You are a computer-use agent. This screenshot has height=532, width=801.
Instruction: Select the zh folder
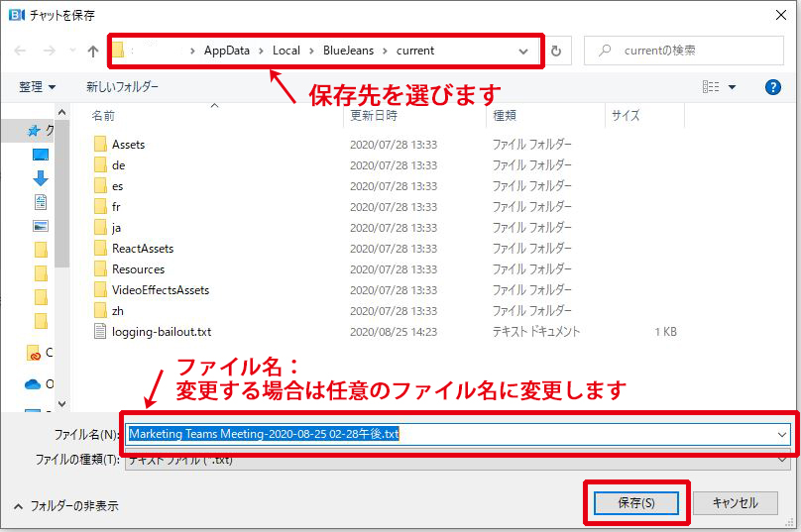[118, 311]
